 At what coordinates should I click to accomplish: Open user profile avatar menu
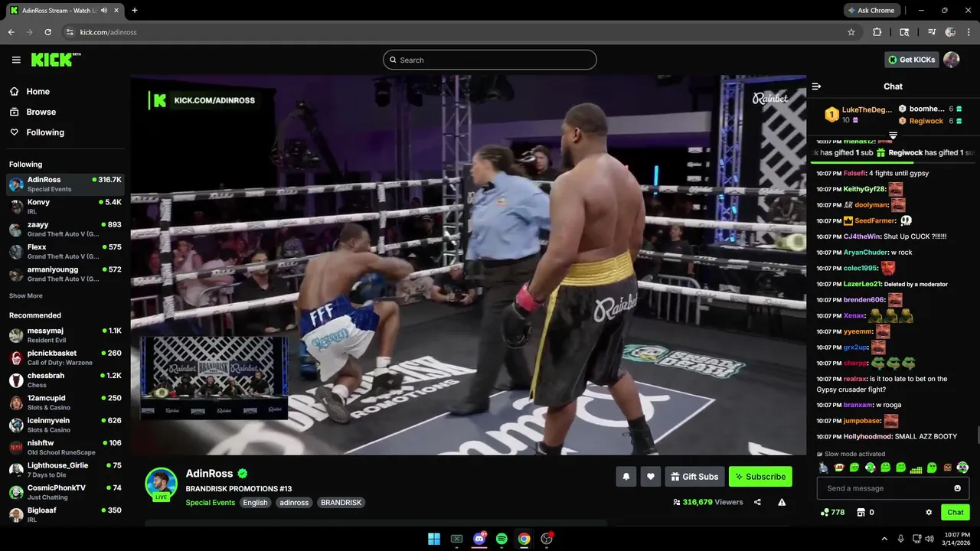click(952, 60)
